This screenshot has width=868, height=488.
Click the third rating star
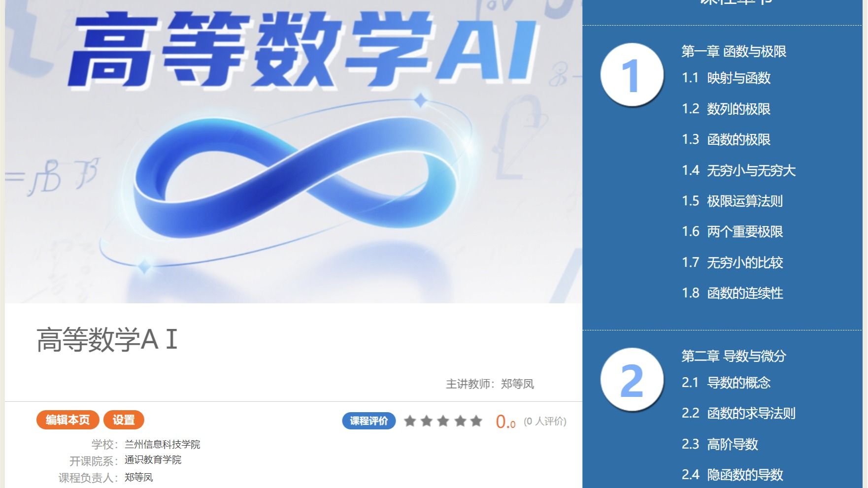click(x=443, y=421)
